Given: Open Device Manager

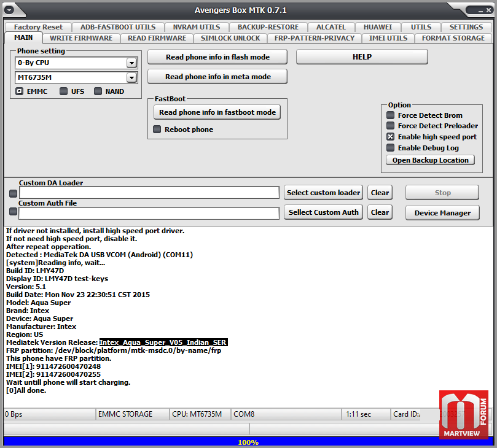Looking at the screenshot, I should pyautogui.click(x=442, y=213).
